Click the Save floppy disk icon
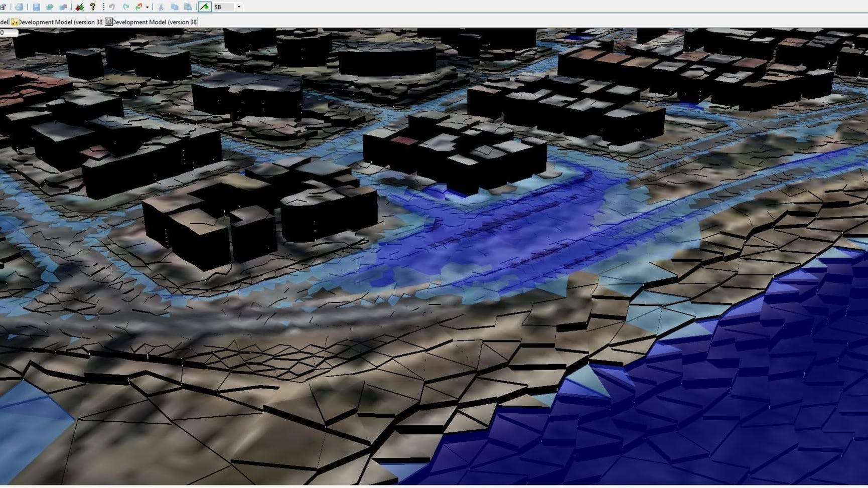The height and width of the screenshot is (488, 868). click(36, 7)
